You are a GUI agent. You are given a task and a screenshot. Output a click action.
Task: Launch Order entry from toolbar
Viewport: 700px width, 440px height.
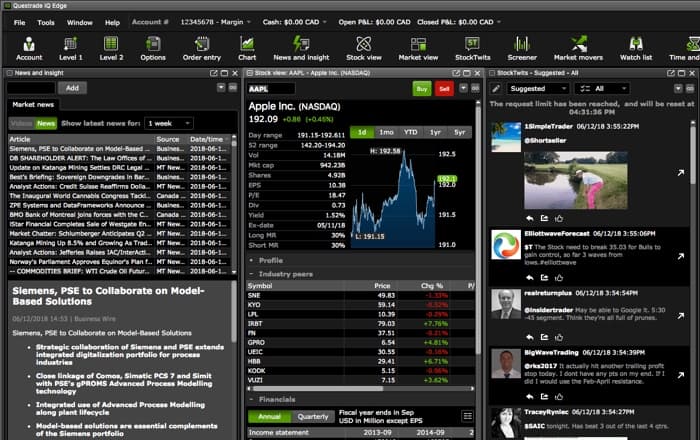click(x=202, y=49)
